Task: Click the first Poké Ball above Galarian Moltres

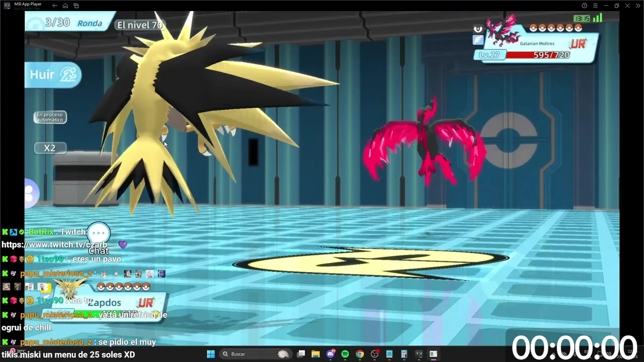Action: pyautogui.click(x=533, y=28)
